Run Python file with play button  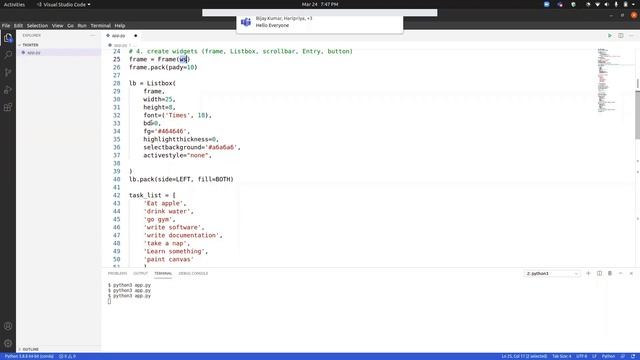[610, 36]
